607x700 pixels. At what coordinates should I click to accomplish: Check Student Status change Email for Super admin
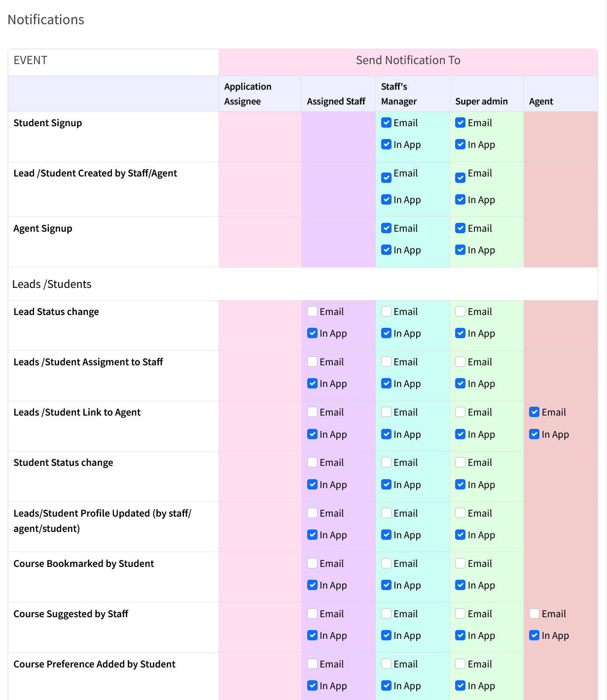tap(460, 462)
